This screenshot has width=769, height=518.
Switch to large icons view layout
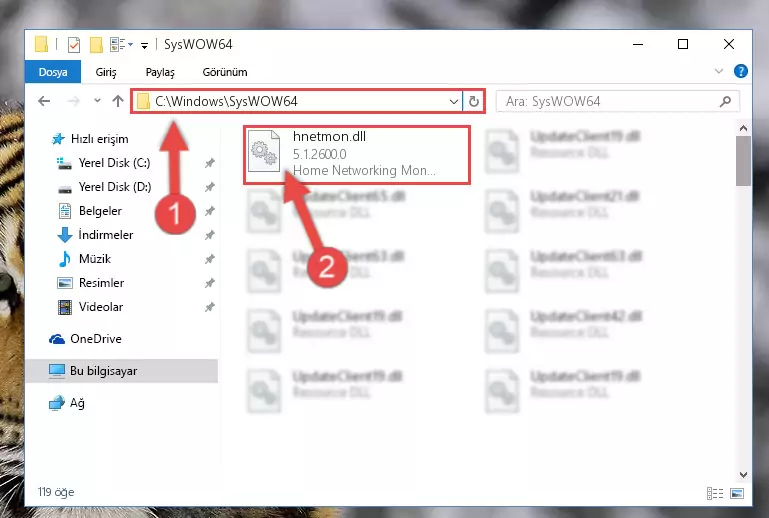(x=737, y=493)
